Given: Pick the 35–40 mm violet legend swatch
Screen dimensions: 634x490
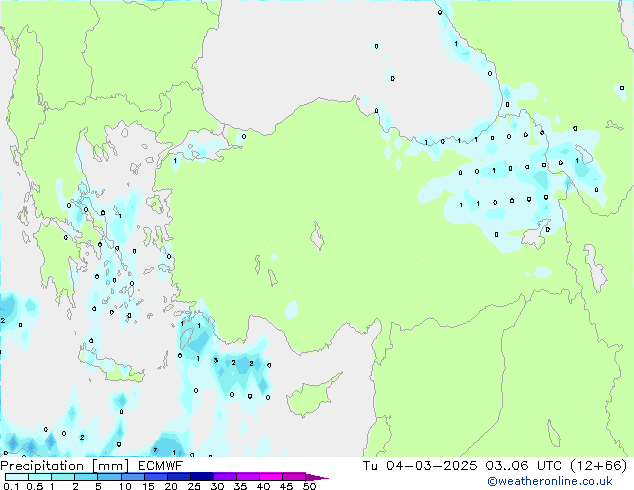Looking at the screenshot, I should tap(247, 477).
